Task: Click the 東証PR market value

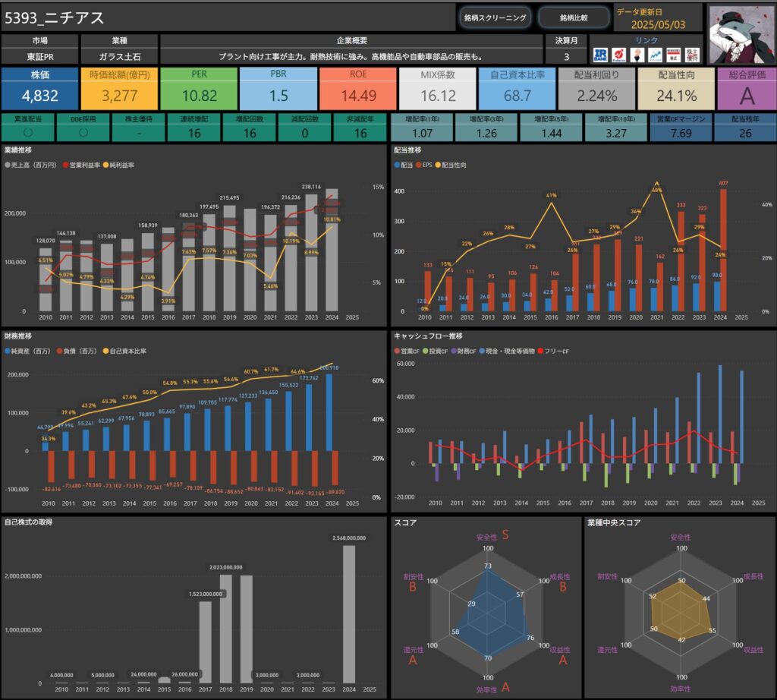Action: pos(40,56)
